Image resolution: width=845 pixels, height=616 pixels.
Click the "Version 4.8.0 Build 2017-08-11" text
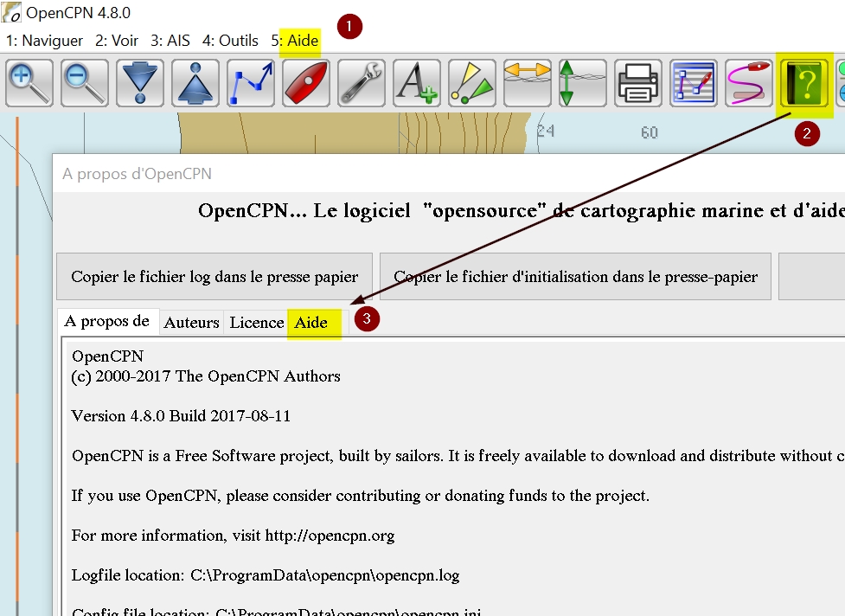point(181,416)
